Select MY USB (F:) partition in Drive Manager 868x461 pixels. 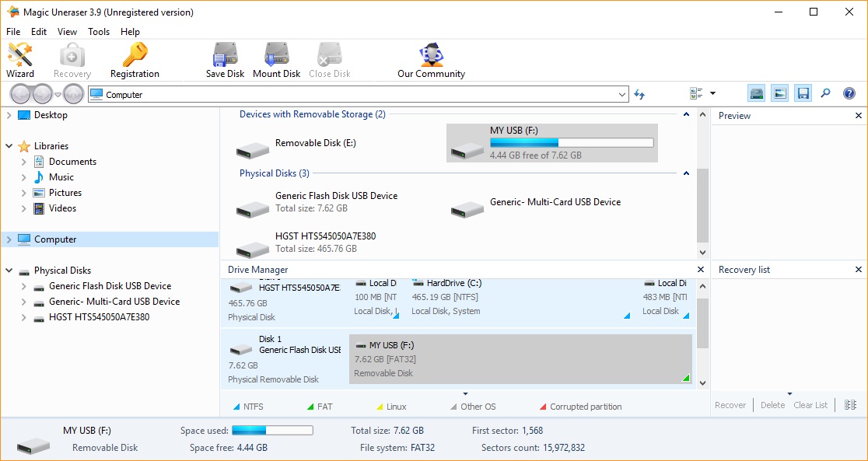click(520, 359)
